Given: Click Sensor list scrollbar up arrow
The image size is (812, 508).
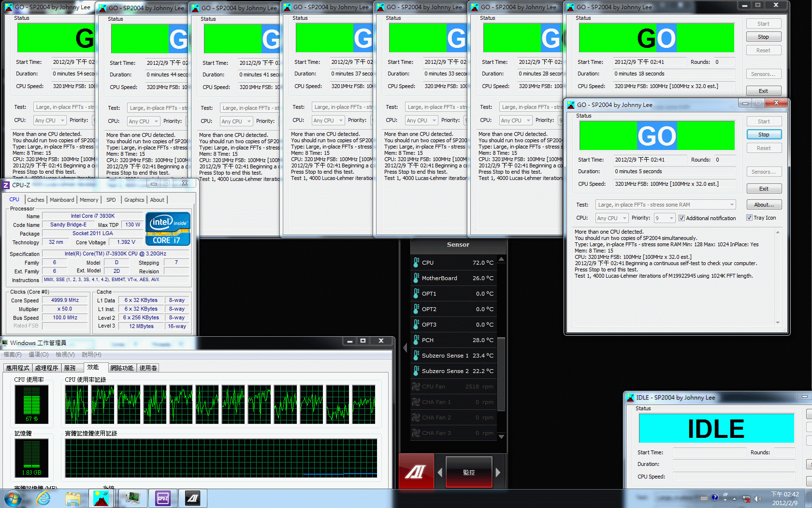Looking at the screenshot, I should (501, 259).
